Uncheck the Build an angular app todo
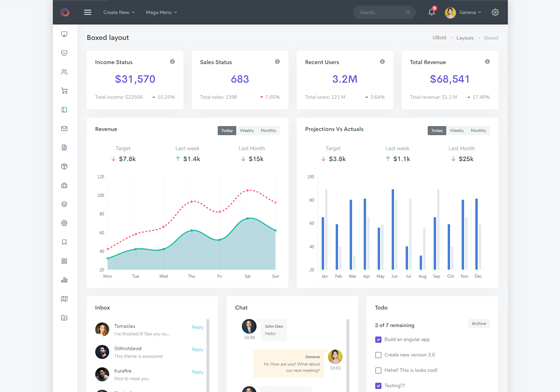 (378, 340)
